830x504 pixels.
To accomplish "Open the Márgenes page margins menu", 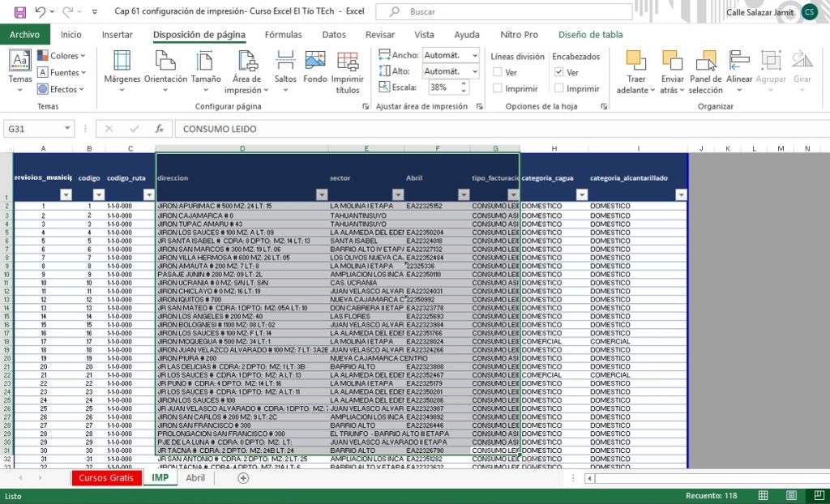I will click(x=122, y=68).
